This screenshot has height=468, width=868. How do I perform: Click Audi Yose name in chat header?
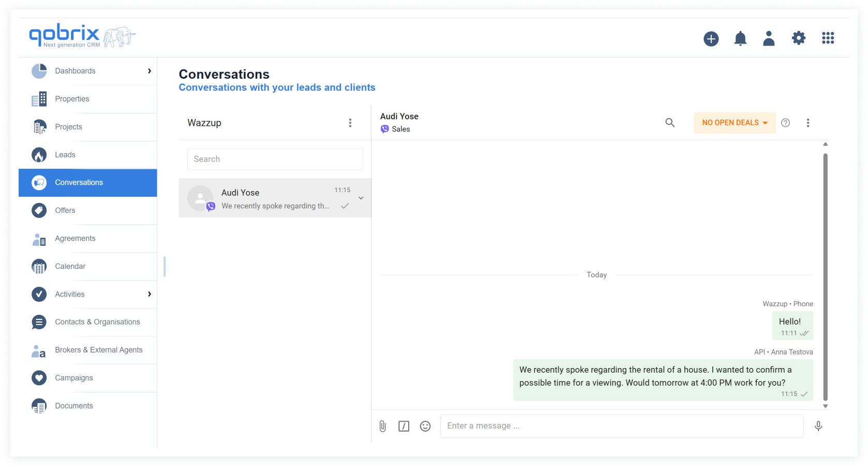coord(399,116)
